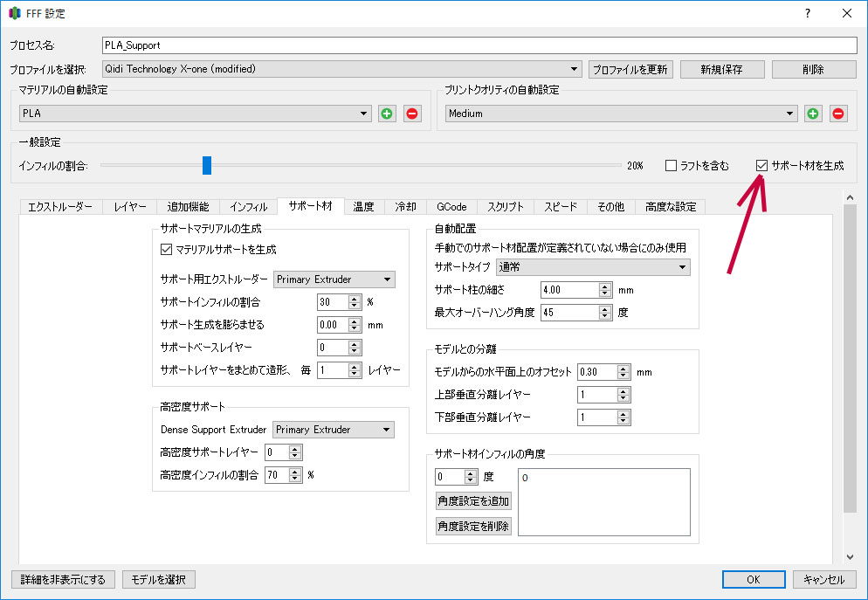Click the help question mark in title bar
Viewport: 868px width, 600px height.
(807, 13)
